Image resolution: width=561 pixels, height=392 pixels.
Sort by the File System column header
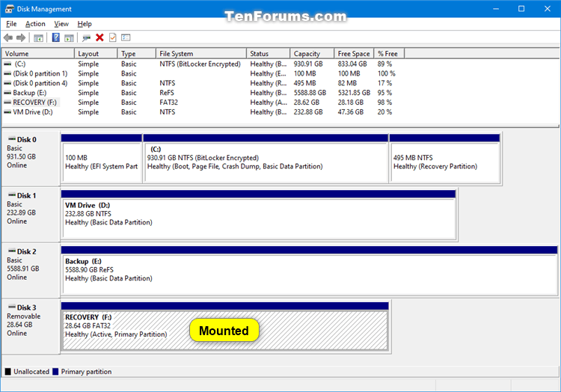(x=201, y=54)
